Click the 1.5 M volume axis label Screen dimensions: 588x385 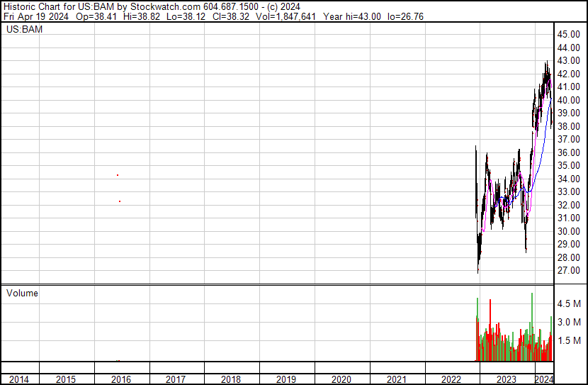pyautogui.click(x=570, y=340)
